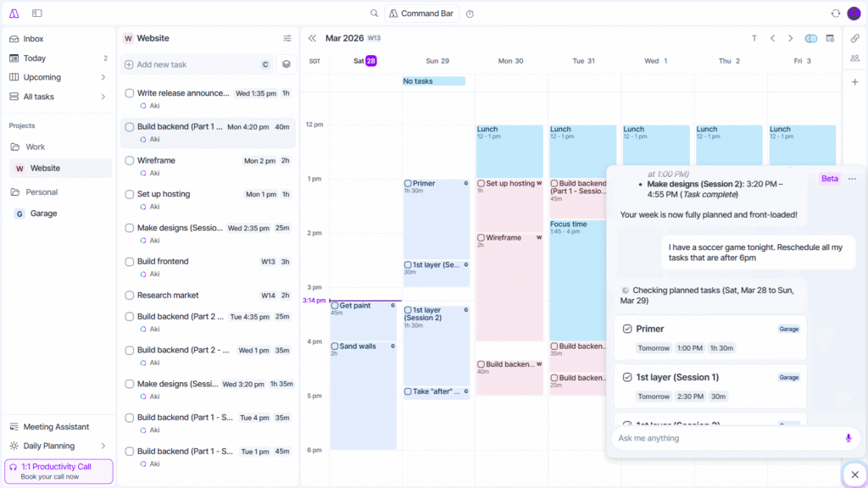Screen dimensions: 868x488
Task: Click Book your call now under Productivity Call
Action: click(58, 476)
